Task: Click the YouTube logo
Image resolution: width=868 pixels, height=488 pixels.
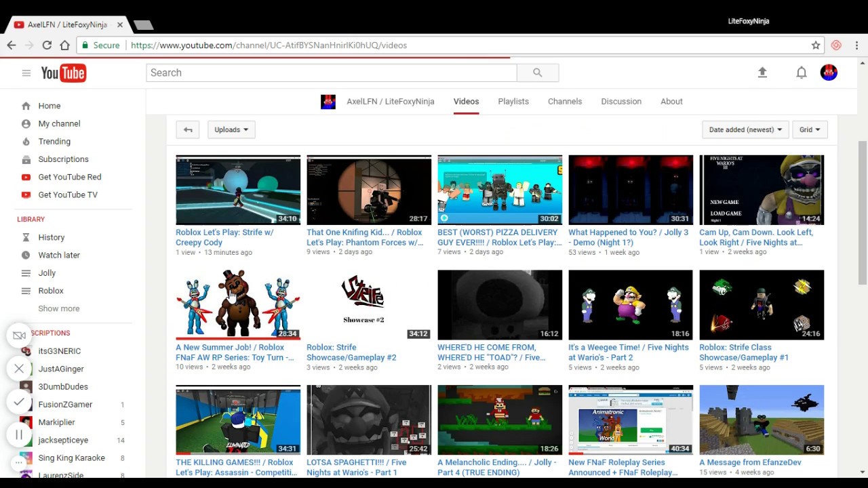Action: point(63,73)
